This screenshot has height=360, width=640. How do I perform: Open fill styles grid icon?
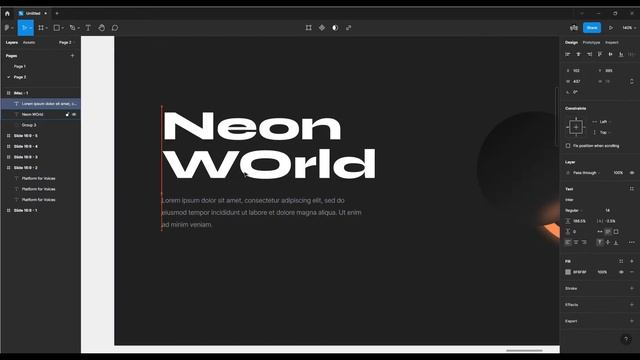621,261
